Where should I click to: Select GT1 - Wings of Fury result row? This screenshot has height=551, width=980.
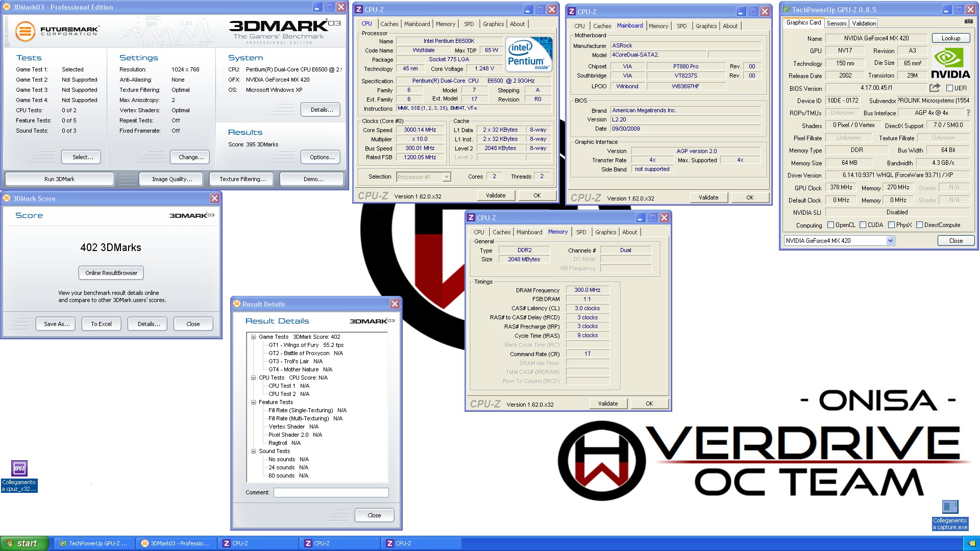306,345
